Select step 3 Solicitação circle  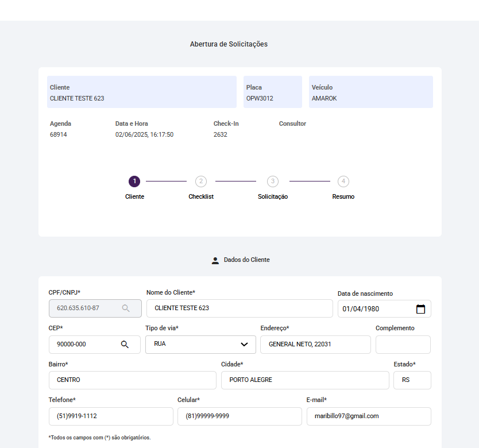click(x=273, y=181)
